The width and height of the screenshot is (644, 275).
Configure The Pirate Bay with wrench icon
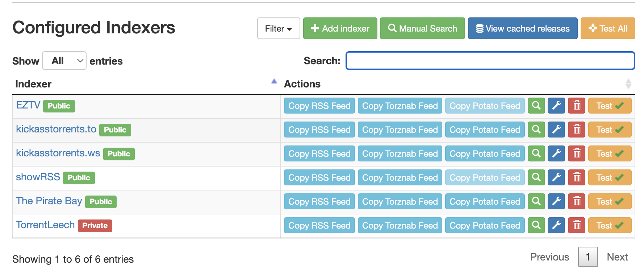pyautogui.click(x=556, y=201)
